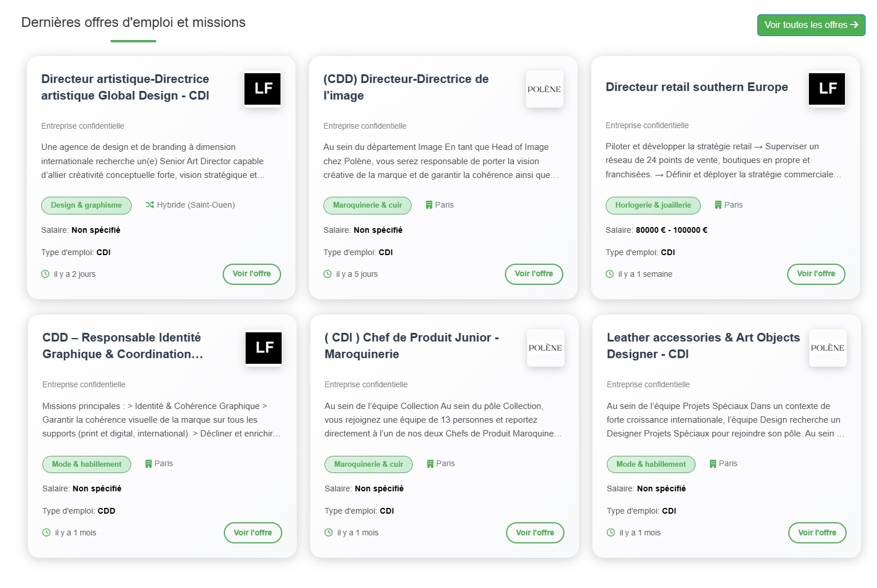Viewport: 877px width, 588px height.
Task: Click the clock icon next to 'il y a 2 jours'
Action: pos(45,274)
